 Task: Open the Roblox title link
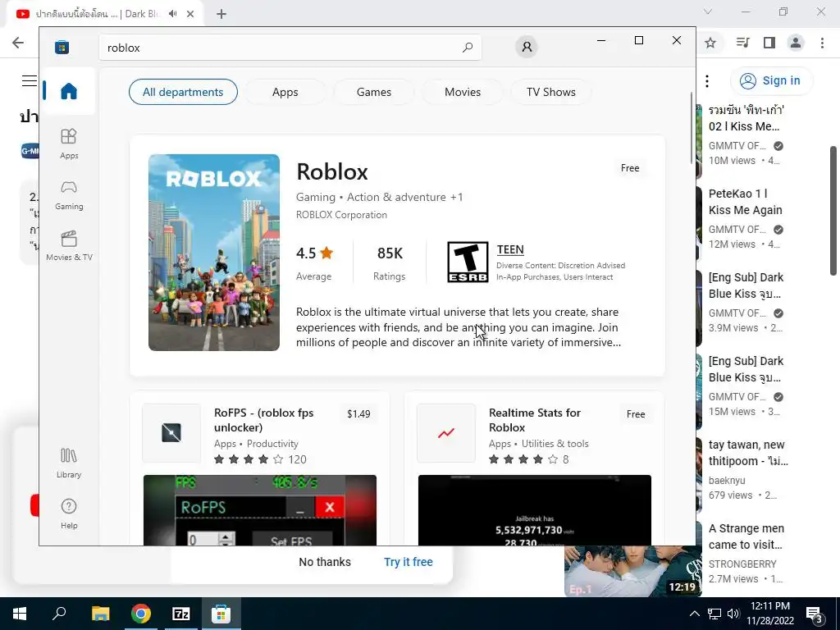332,172
